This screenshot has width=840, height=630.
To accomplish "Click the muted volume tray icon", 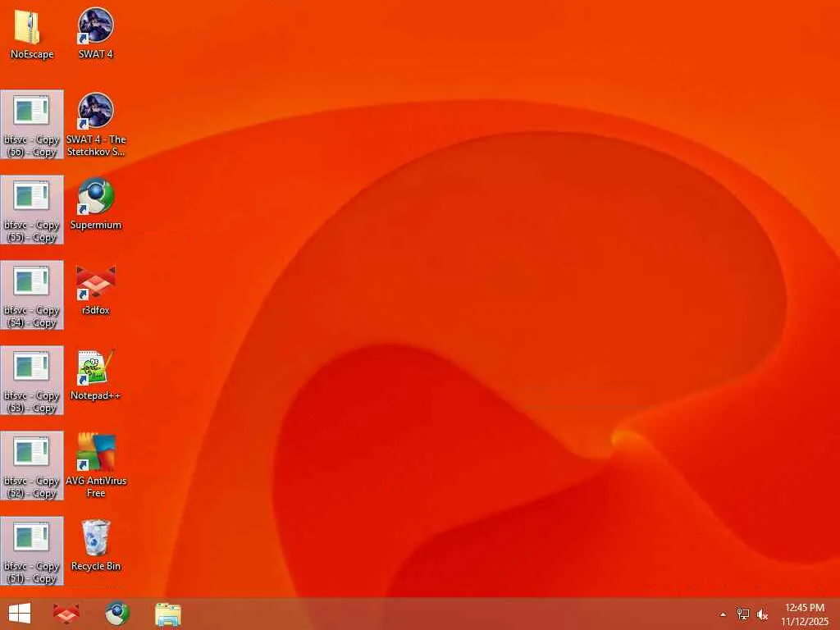I will pyautogui.click(x=762, y=614).
